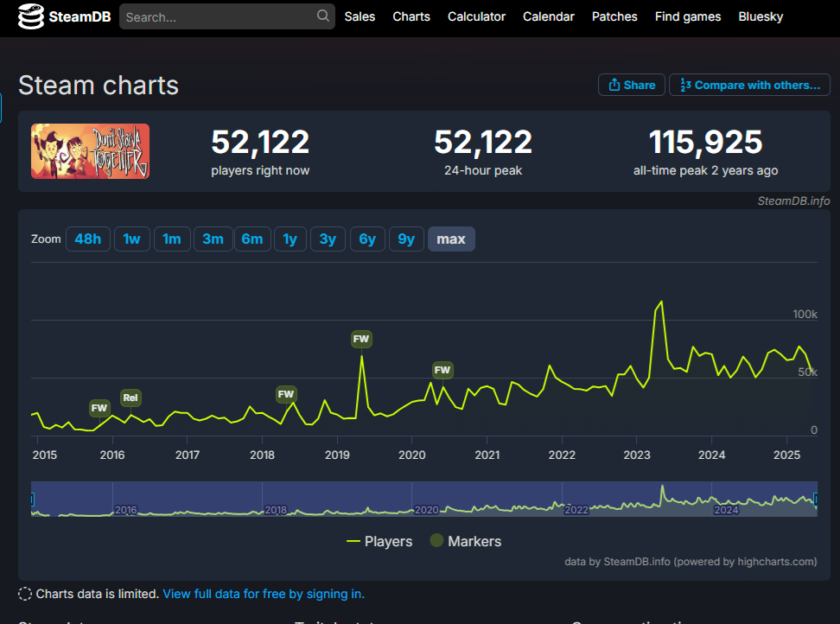Switch zoom to 3m
840x624 pixels.
pos(213,239)
